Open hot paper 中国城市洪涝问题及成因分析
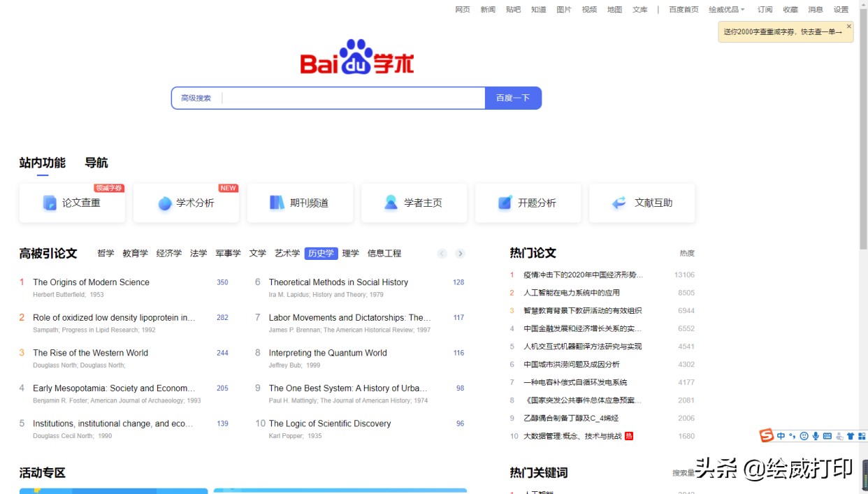Image resolution: width=868 pixels, height=494 pixels. coord(572,364)
